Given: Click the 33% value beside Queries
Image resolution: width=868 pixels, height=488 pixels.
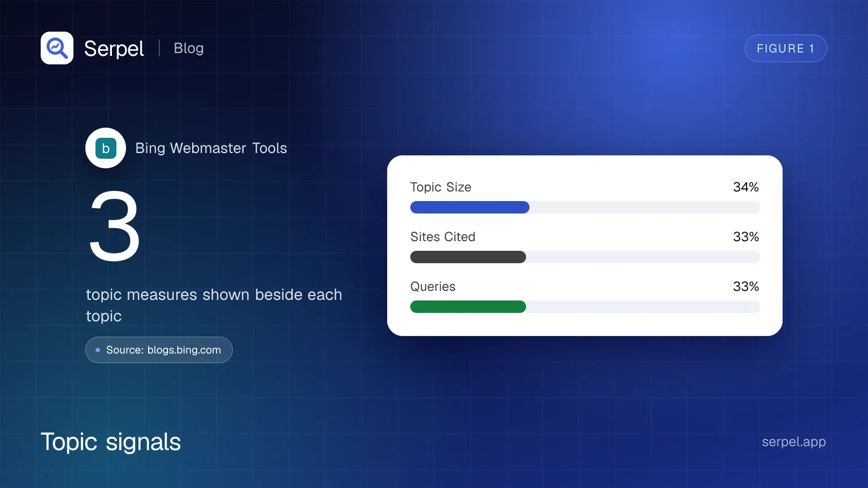Looking at the screenshot, I should pos(746,286).
